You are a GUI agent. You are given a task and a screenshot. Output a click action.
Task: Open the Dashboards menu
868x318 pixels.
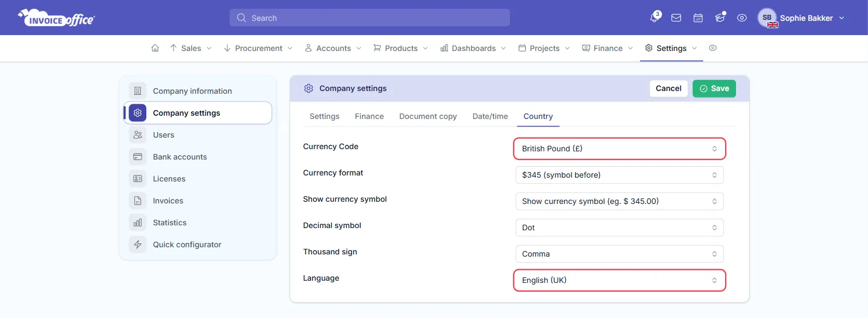pos(473,48)
